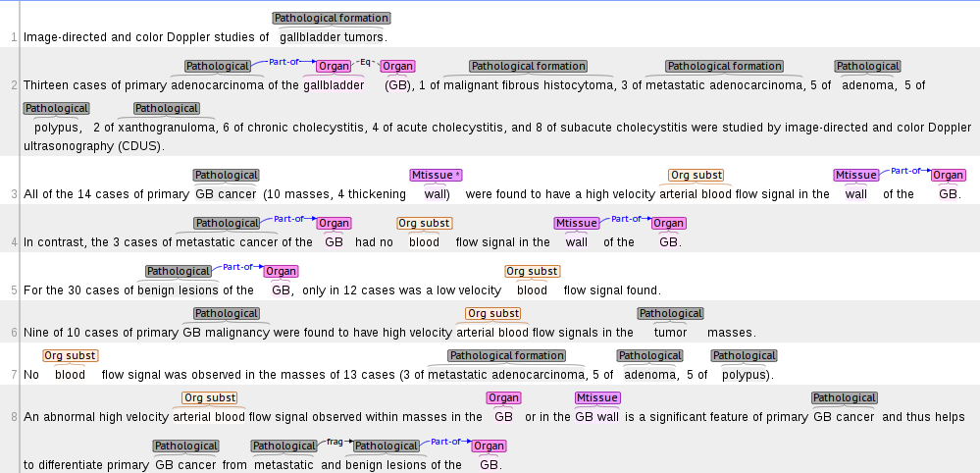
Task: Click the Pathological label over 'benign lesions' in sentence 5
Action: pos(179,271)
